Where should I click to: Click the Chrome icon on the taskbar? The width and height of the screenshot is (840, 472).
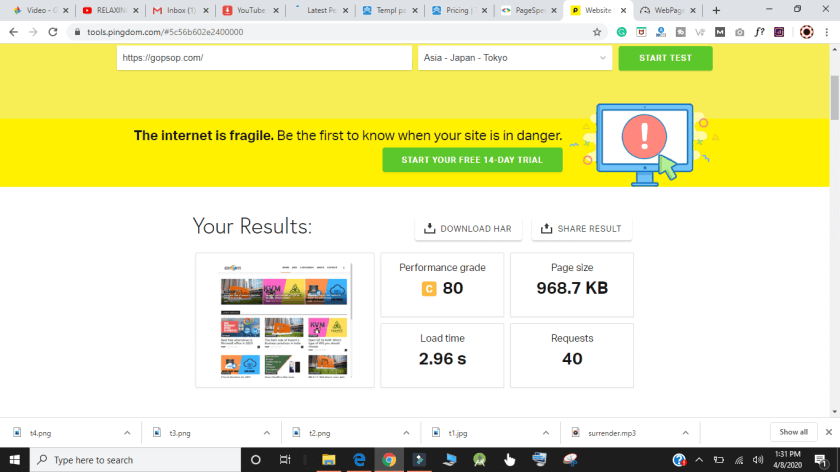[389, 460]
